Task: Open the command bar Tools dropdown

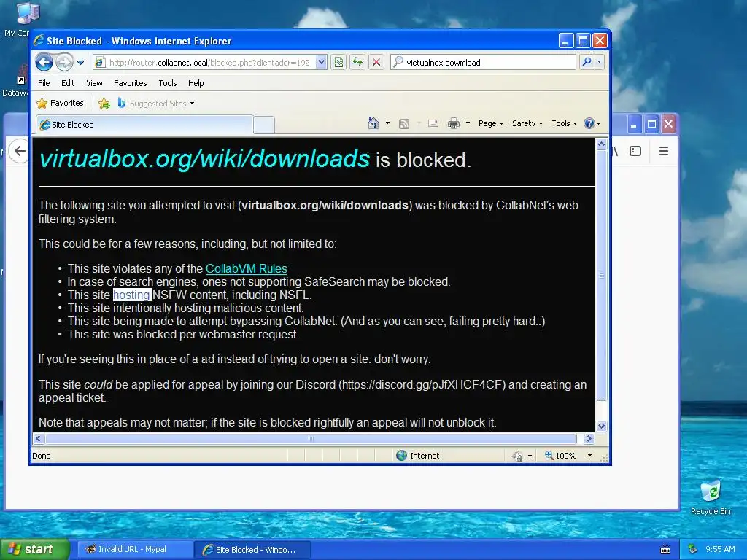Action: pos(564,123)
